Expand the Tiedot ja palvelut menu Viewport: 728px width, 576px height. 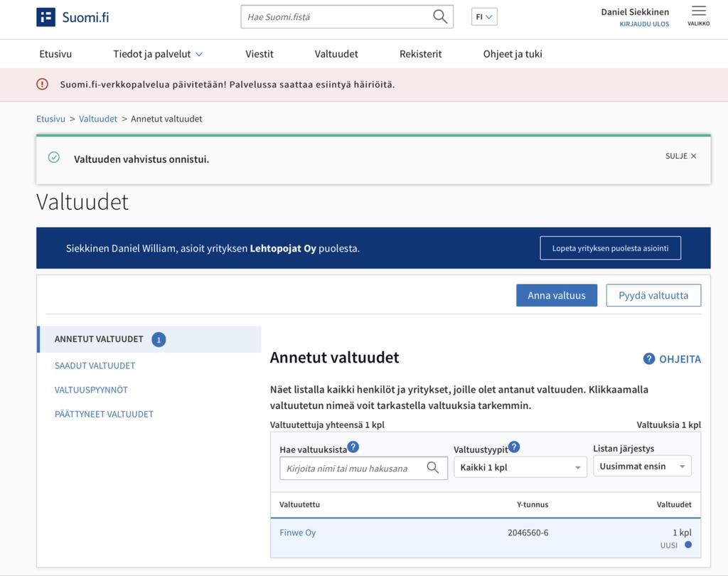pos(158,54)
